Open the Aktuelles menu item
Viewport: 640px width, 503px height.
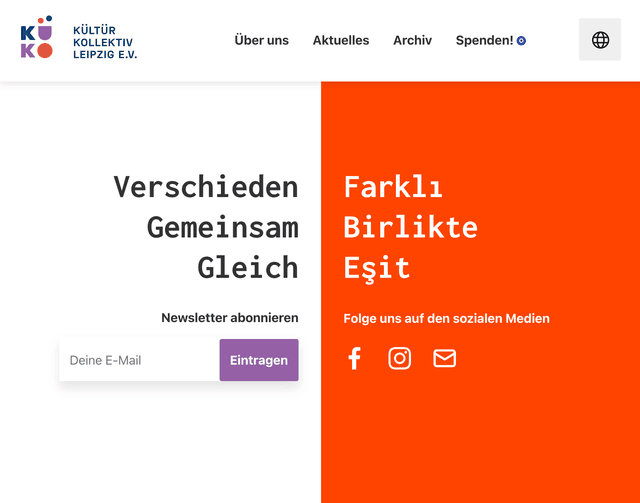point(341,40)
